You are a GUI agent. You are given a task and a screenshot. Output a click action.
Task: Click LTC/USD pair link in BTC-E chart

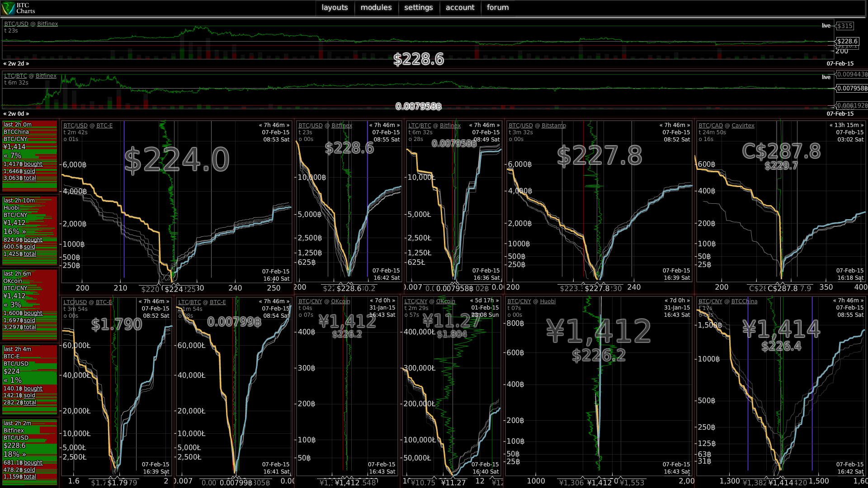point(75,302)
